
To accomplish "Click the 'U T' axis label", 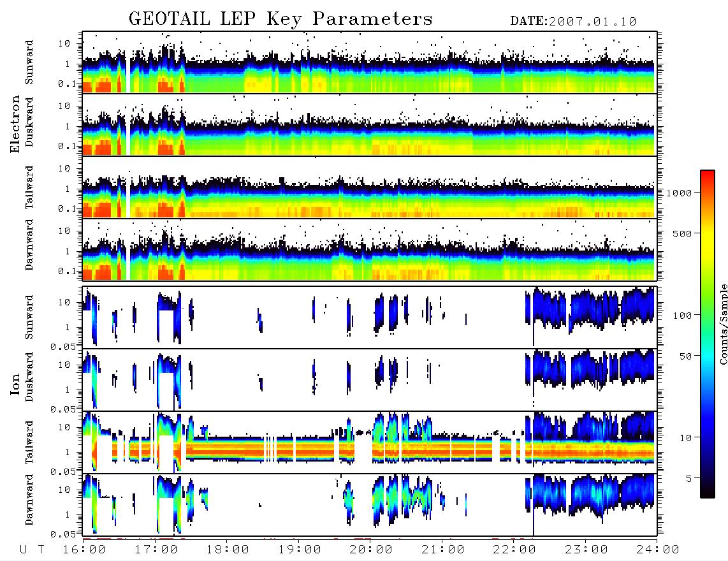I will point(33,550).
